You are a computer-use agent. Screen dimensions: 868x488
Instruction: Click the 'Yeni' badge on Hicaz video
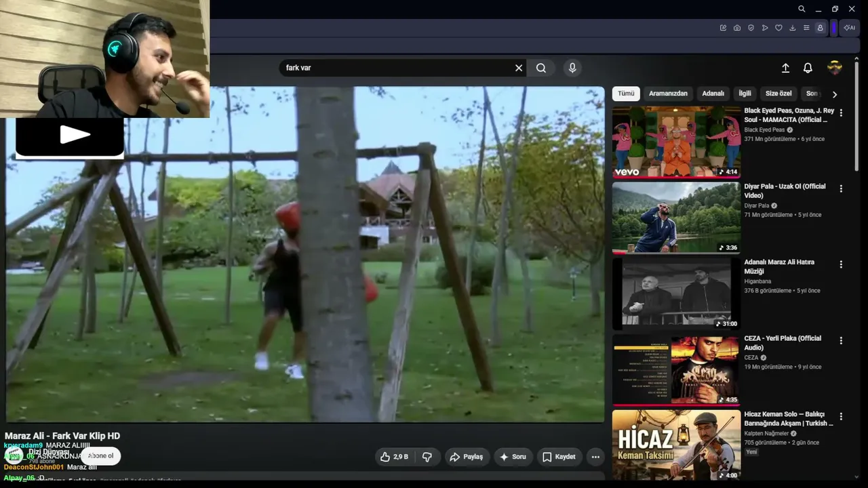tap(751, 452)
